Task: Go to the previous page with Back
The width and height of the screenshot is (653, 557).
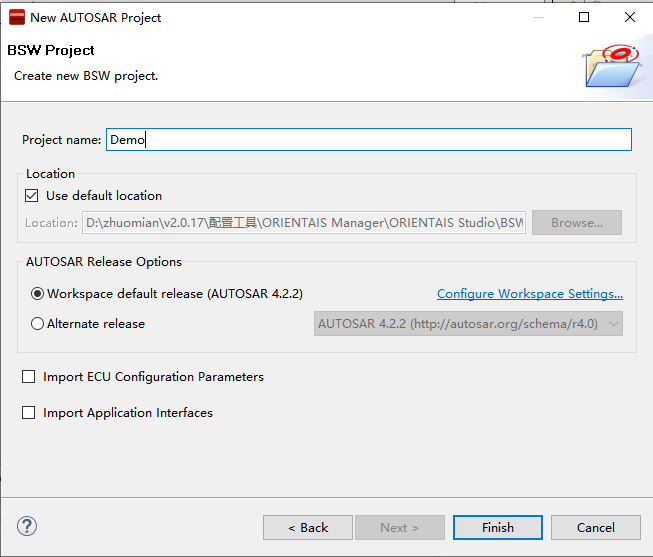Action: (x=308, y=527)
